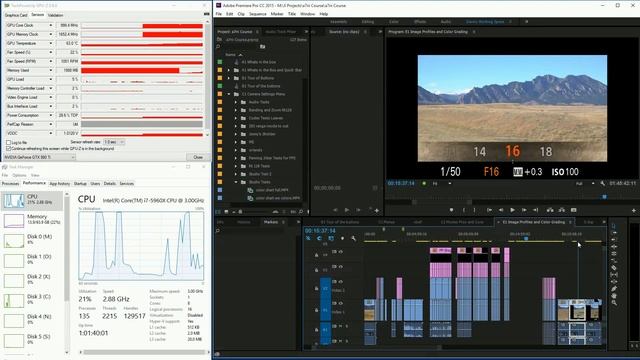Open GPU-Z screenshot camera icon
640x360 pixels.
coord(206,15)
